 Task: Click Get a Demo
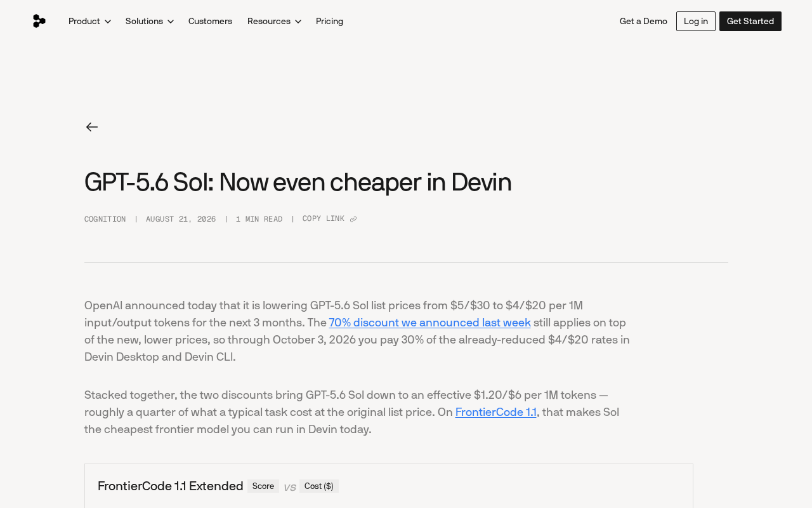click(643, 21)
